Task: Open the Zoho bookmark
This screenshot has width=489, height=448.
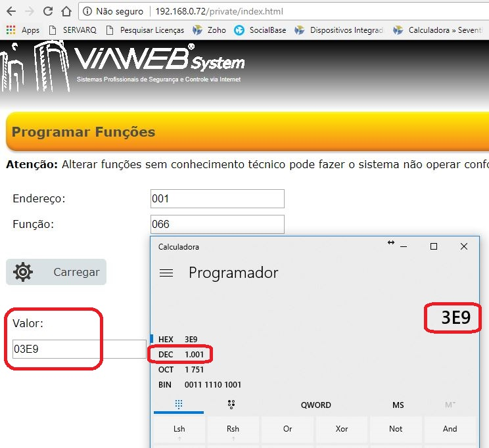Action: [209, 30]
